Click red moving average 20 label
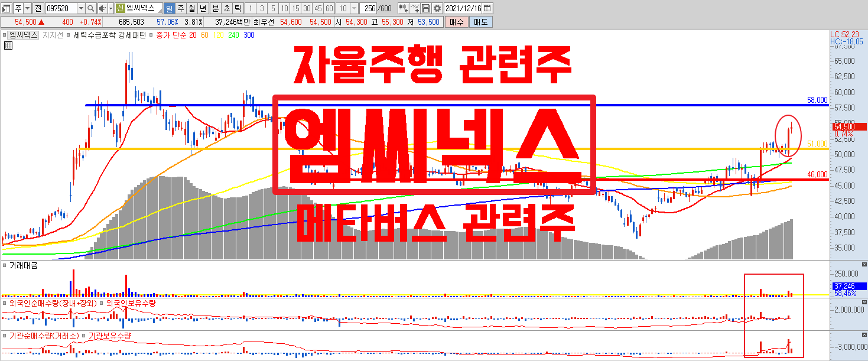The image size is (868, 361). (x=193, y=35)
